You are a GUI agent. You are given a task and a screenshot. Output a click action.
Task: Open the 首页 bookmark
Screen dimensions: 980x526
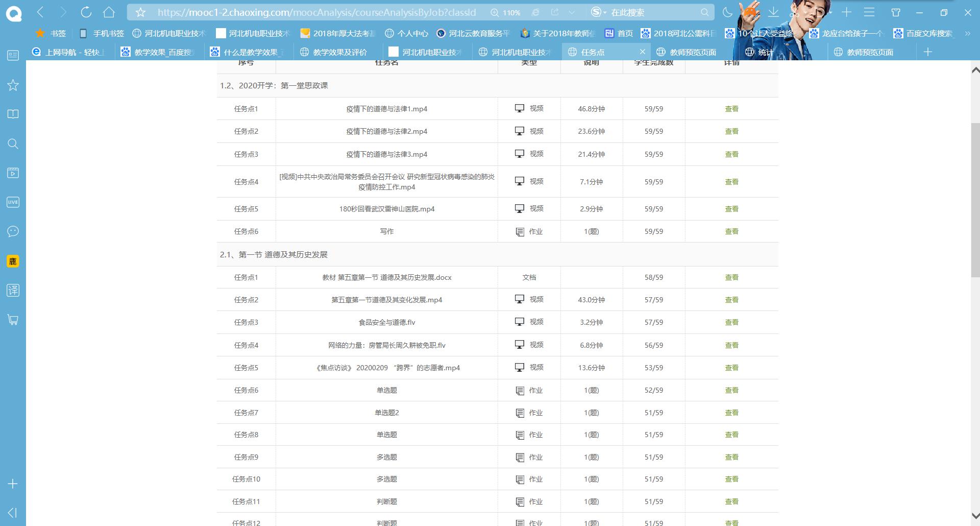coord(619,33)
